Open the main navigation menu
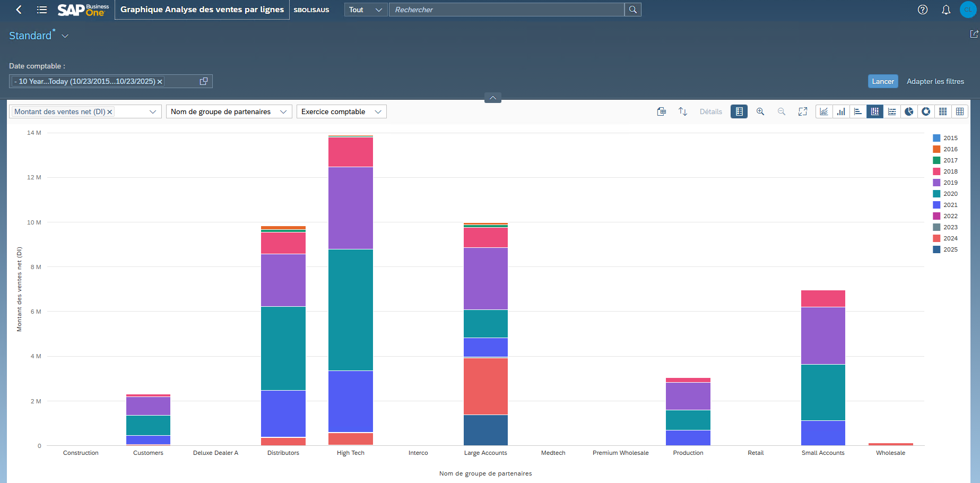This screenshot has width=980, height=483. [42, 10]
